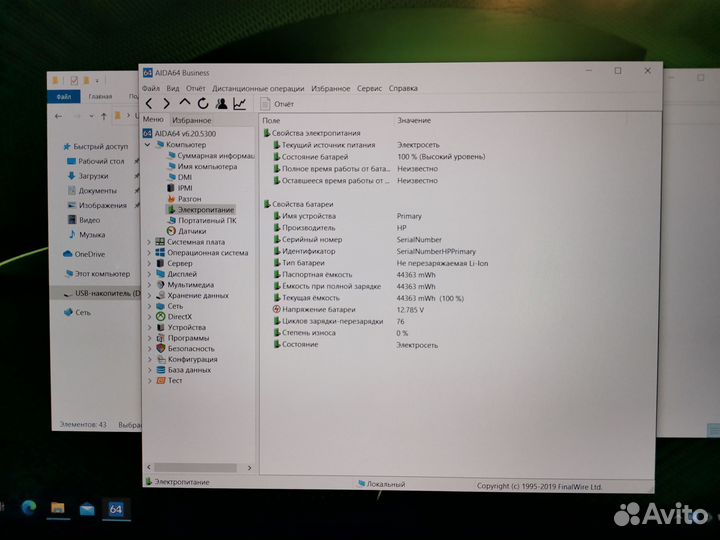Click the Устройства devices icon
Viewport: 720px width, 540px height.
[x=160, y=327]
